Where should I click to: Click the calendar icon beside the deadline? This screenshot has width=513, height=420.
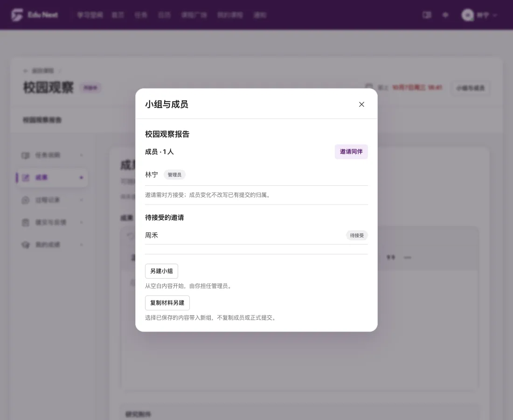pyautogui.click(x=369, y=87)
